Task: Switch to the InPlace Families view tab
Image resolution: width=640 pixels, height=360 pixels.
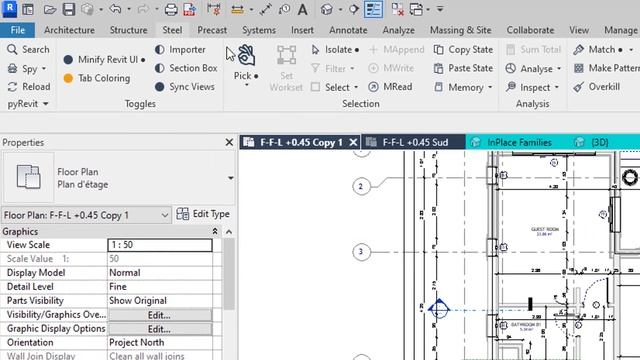Action: [517, 142]
